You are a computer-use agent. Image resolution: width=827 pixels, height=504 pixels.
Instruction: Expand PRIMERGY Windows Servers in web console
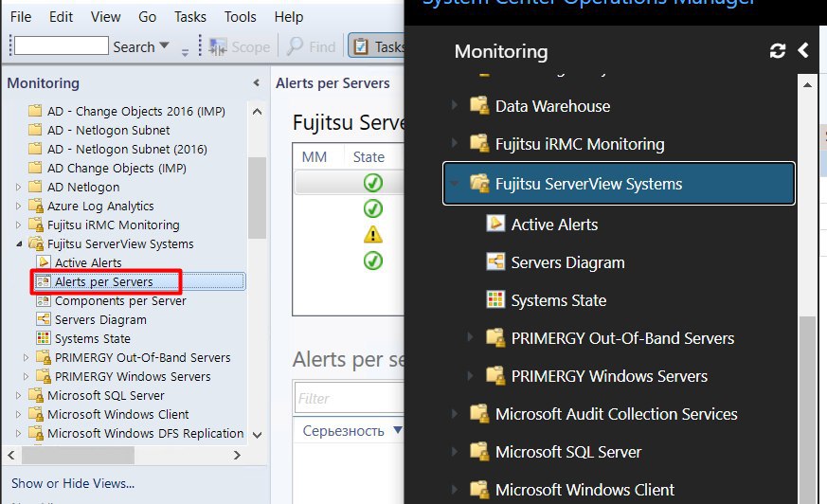471,375
